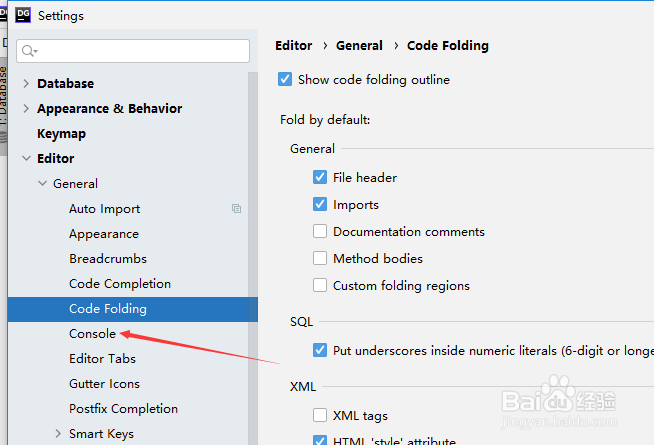Open the Console settings page
The height and width of the screenshot is (445, 654).
tap(92, 334)
